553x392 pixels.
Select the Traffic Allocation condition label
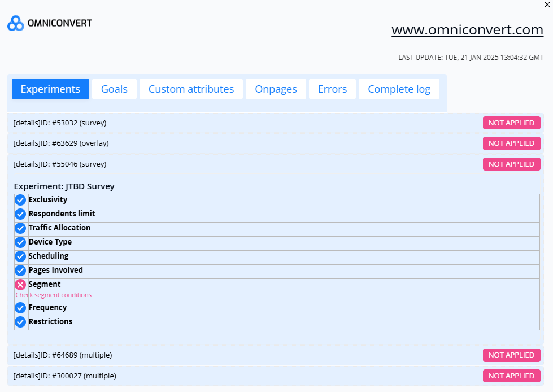tap(60, 228)
